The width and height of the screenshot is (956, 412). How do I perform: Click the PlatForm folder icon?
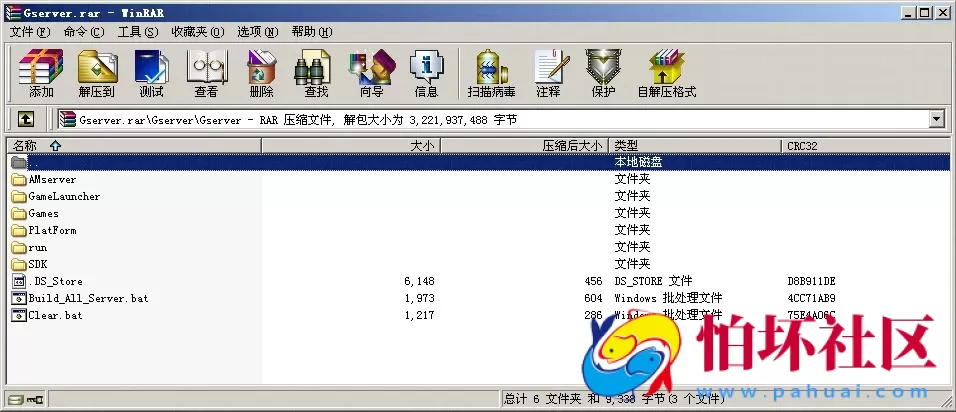tap(19, 230)
